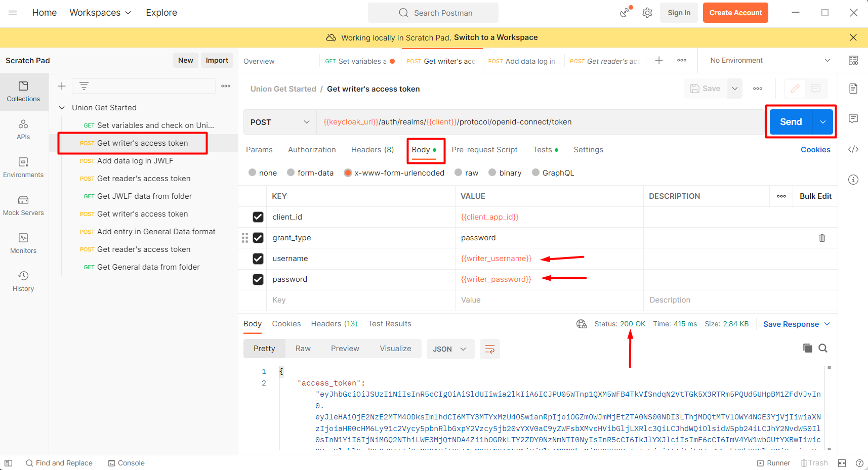Open the Pre-request Script tab

pyautogui.click(x=484, y=150)
